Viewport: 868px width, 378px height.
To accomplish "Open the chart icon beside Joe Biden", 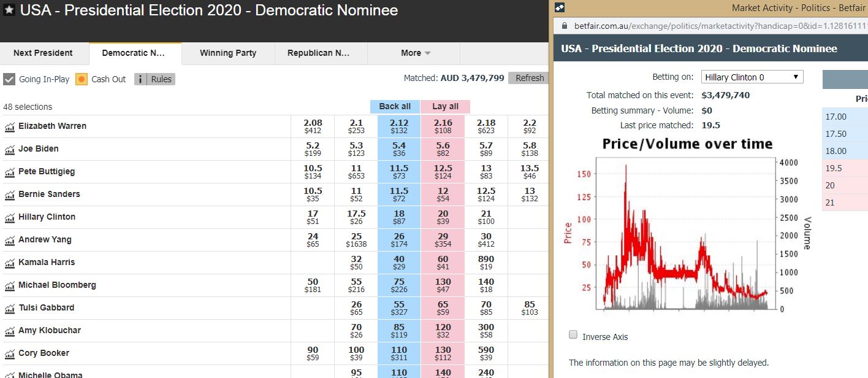I will [9, 150].
